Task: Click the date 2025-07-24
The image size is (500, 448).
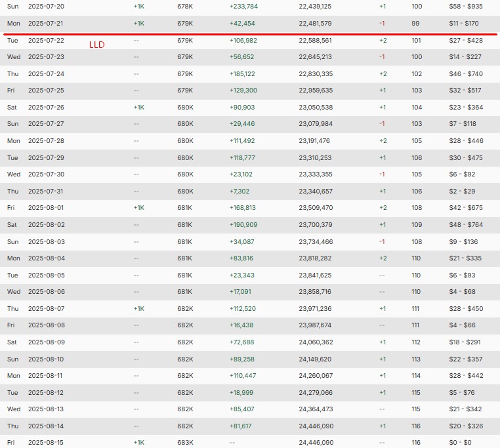Action: (x=46, y=74)
